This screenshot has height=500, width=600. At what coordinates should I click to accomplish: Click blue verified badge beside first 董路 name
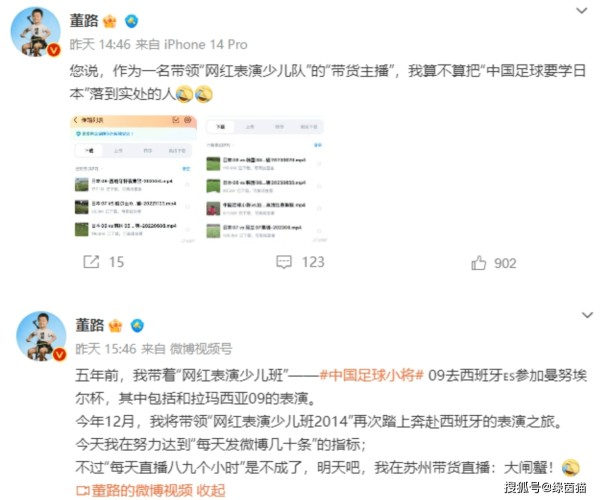[x=131, y=21]
